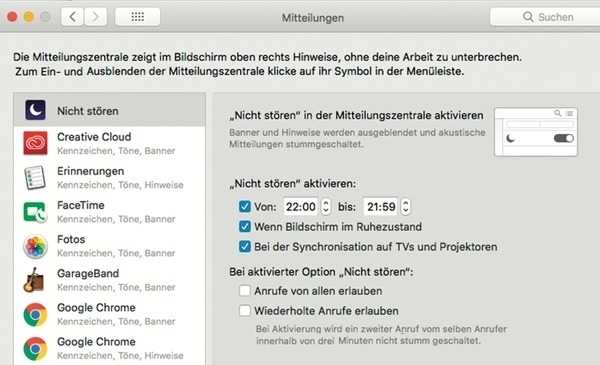Click the stepper next to 22:00
600x365 pixels.
(x=326, y=207)
